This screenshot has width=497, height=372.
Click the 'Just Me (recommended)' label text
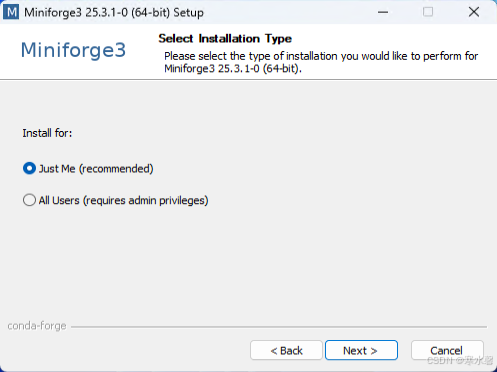coord(96,169)
